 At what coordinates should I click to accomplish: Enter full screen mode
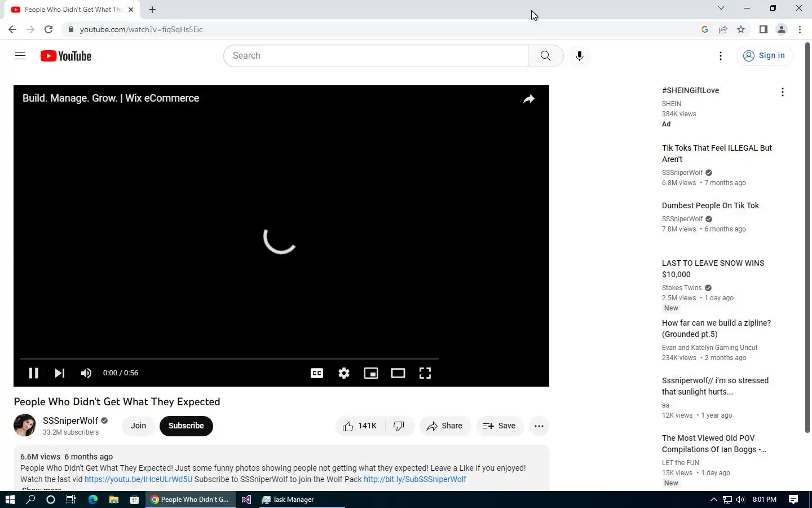click(x=425, y=373)
